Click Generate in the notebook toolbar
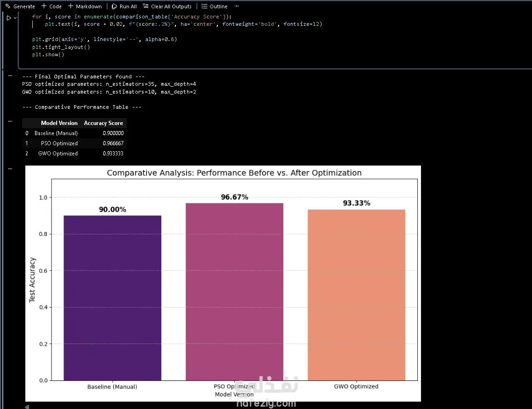Viewport: 532px width, 409px height. pos(20,6)
